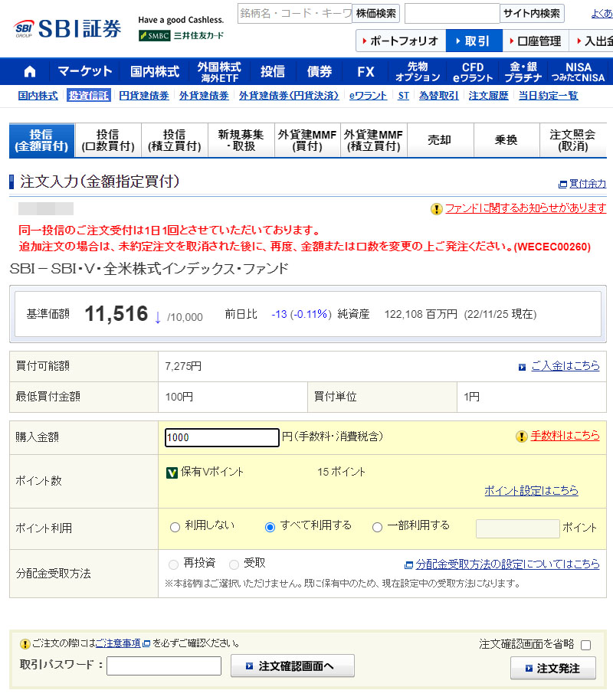This screenshot has width=613, height=700.
Task: Expand the 口座管理 menu
Action: point(535,41)
